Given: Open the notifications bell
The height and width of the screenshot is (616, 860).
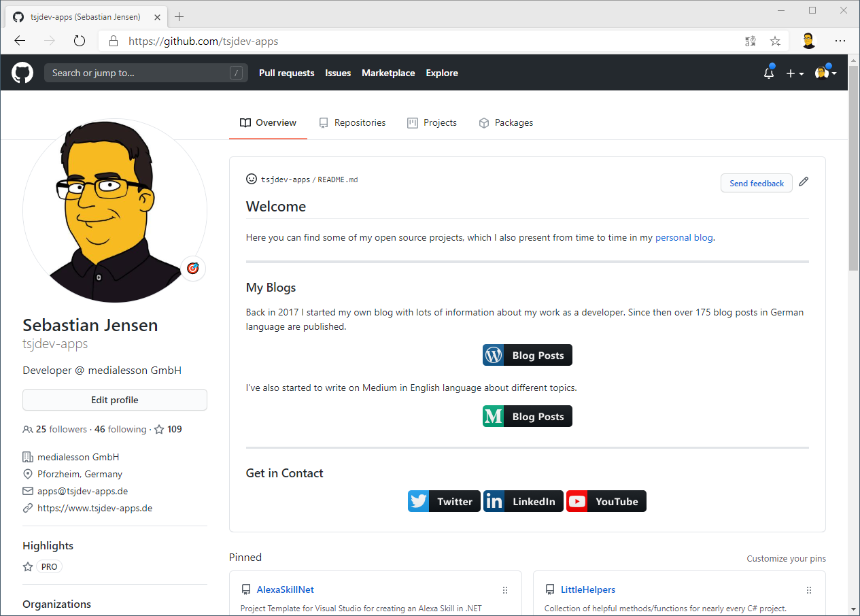Looking at the screenshot, I should point(769,73).
